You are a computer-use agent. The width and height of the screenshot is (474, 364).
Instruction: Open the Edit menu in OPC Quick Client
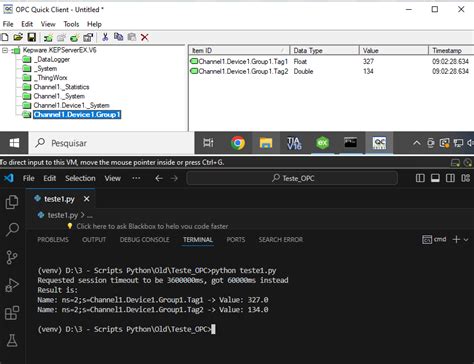click(27, 24)
